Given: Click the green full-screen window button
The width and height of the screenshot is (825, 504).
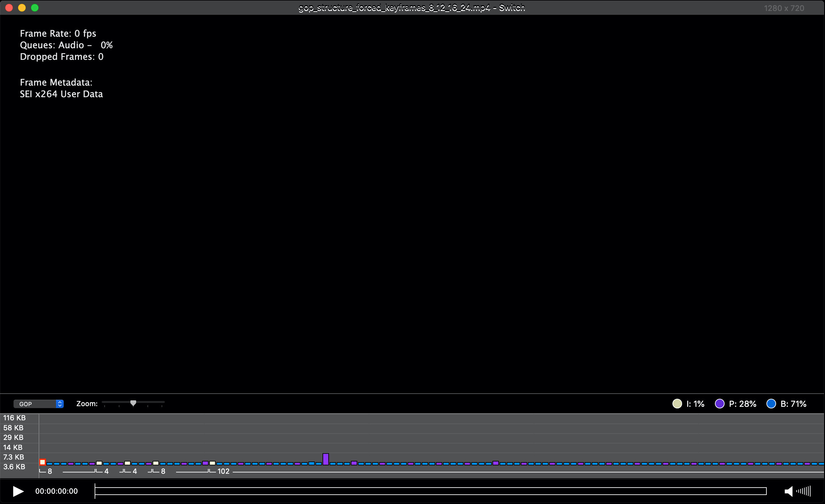Looking at the screenshot, I should coord(34,8).
